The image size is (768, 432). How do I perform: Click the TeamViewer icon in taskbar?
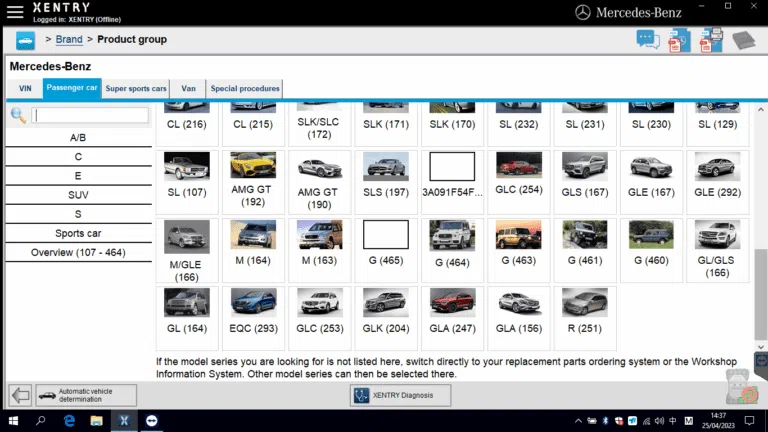(x=151, y=421)
